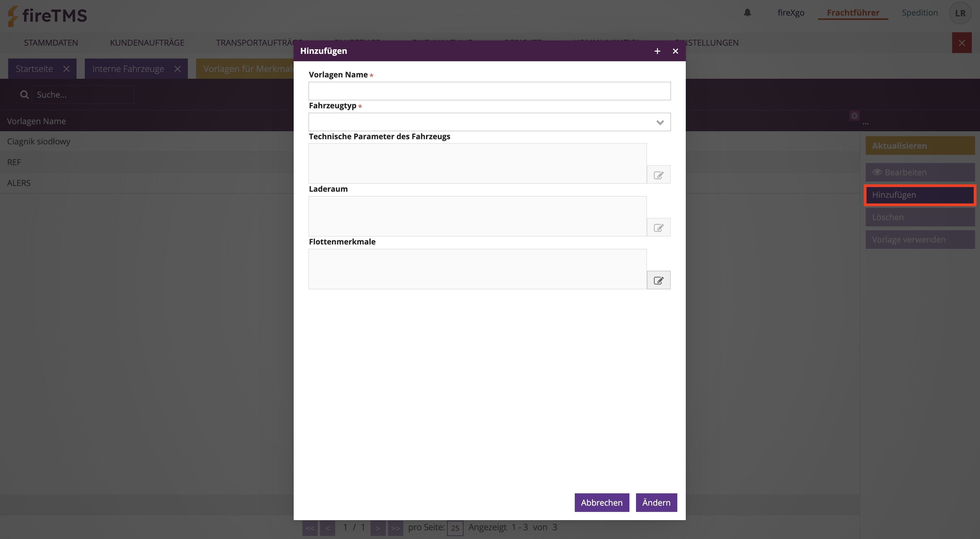Close the Startseite tab
This screenshot has height=539, width=980.
click(x=66, y=69)
